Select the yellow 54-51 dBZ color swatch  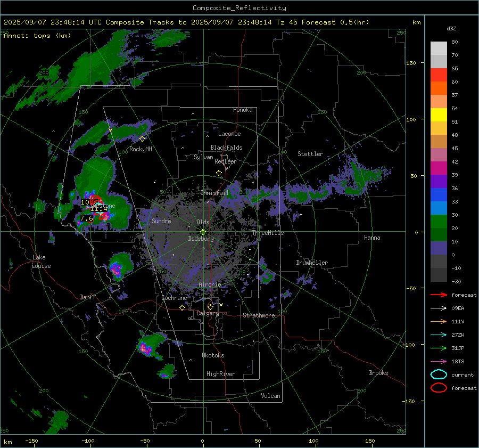(439, 115)
